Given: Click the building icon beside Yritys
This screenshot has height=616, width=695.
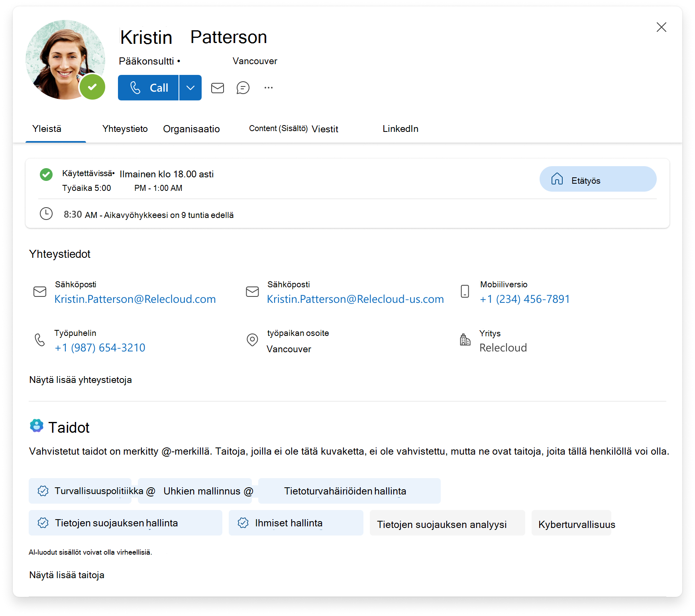Looking at the screenshot, I should pyautogui.click(x=465, y=339).
